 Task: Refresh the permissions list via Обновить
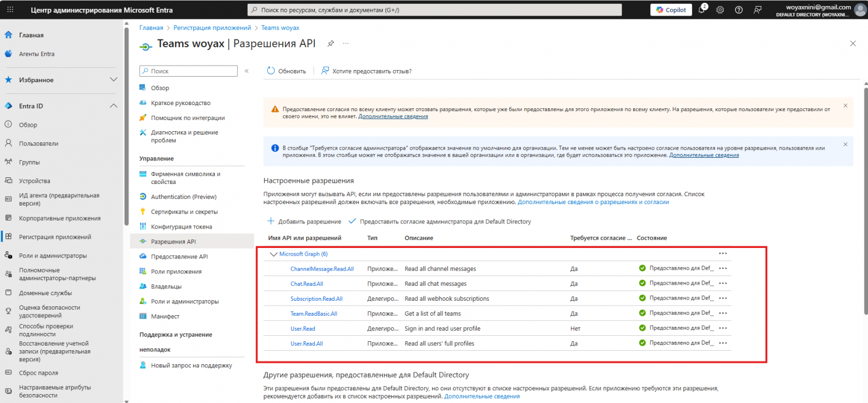287,71
